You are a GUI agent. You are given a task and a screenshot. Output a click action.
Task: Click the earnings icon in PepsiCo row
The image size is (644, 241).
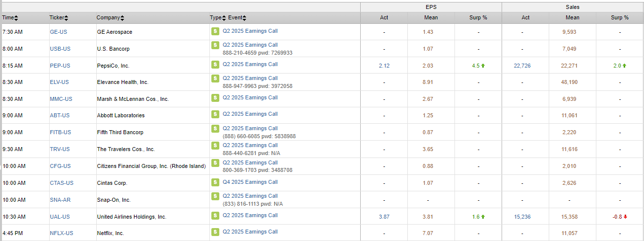(215, 65)
